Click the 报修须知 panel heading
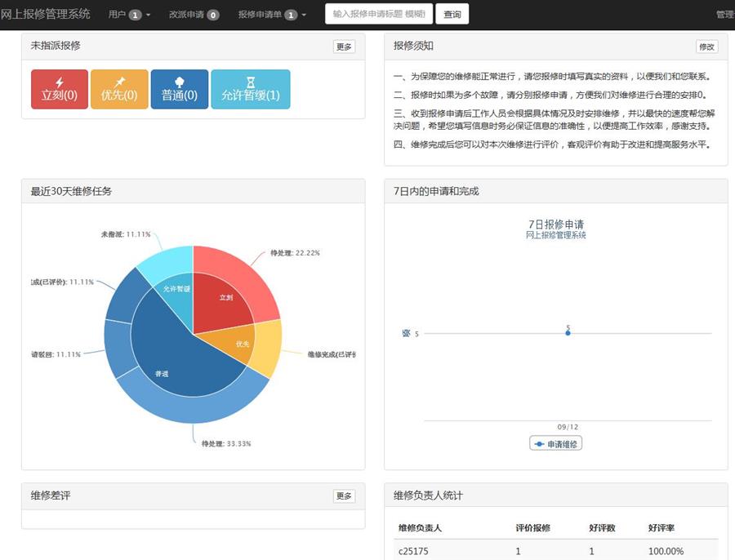This screenshot has height=560, width=735. (x=413, y=46)
